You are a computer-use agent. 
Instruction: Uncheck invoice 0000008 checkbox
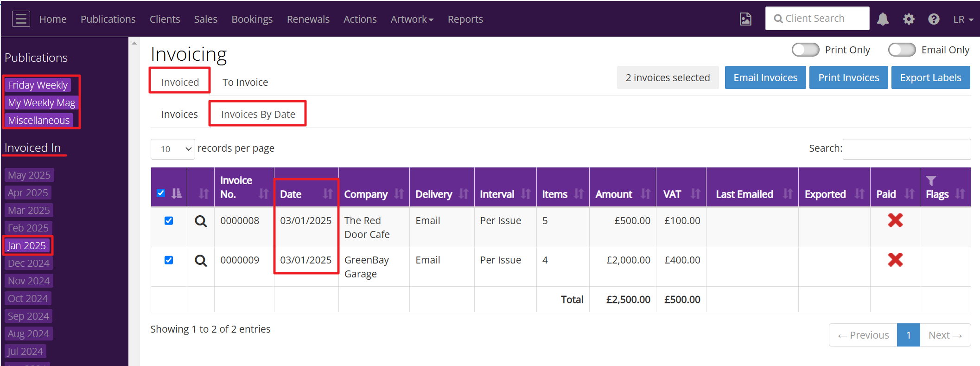169,221
